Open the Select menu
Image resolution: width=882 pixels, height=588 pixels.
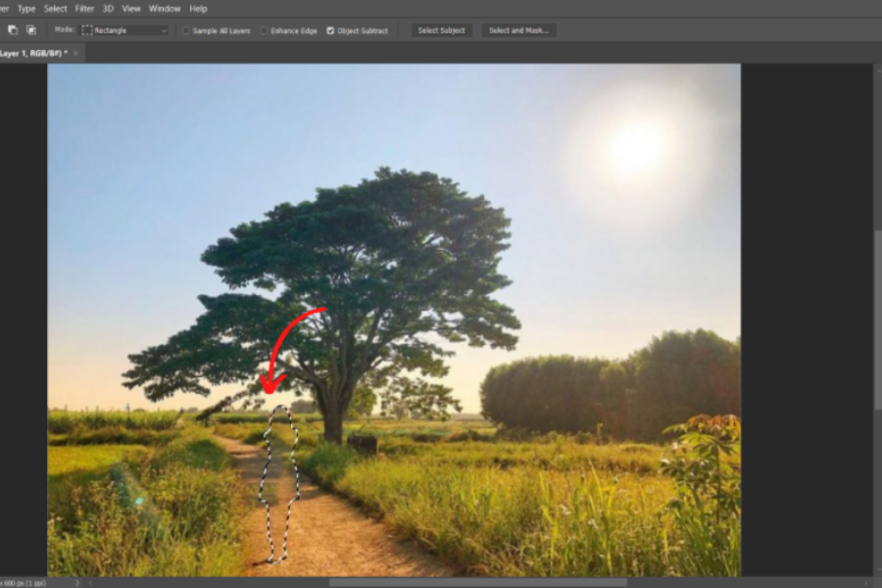(x=56, y=9)
